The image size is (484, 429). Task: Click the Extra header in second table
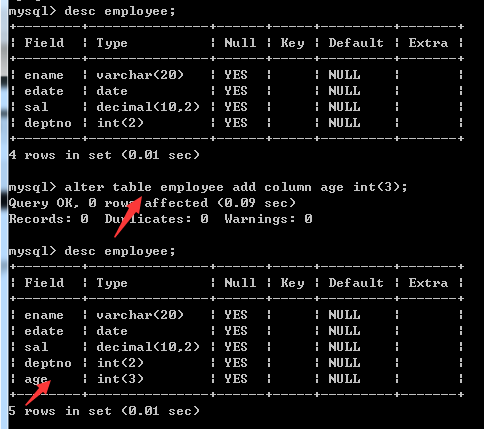pos(428,283)
